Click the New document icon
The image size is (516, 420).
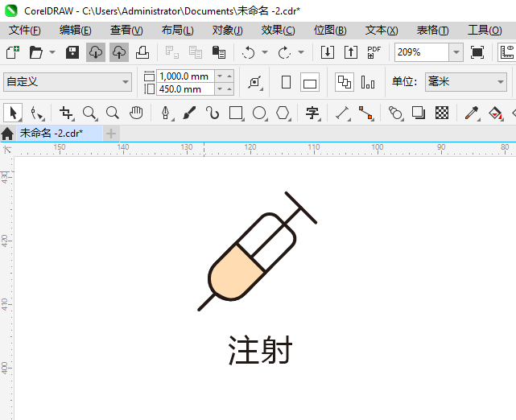pos(13,52)
